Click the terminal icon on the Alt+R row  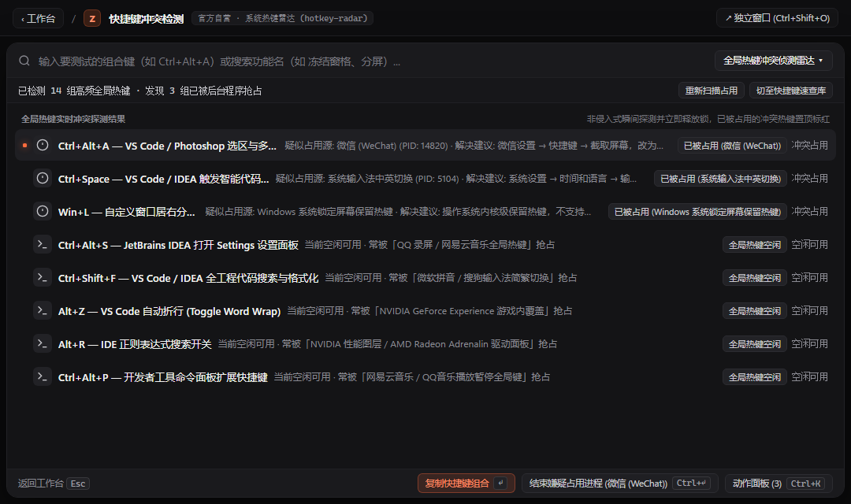[43, 343]
